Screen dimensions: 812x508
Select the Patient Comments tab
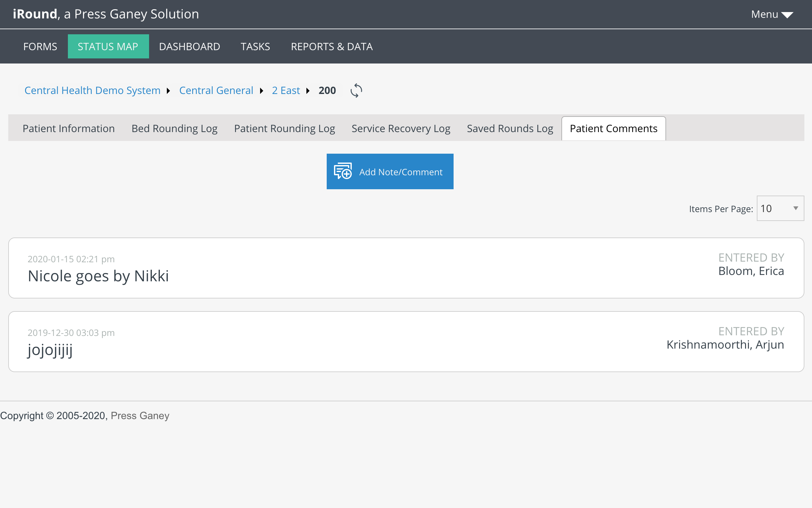(x=613, y=128)
